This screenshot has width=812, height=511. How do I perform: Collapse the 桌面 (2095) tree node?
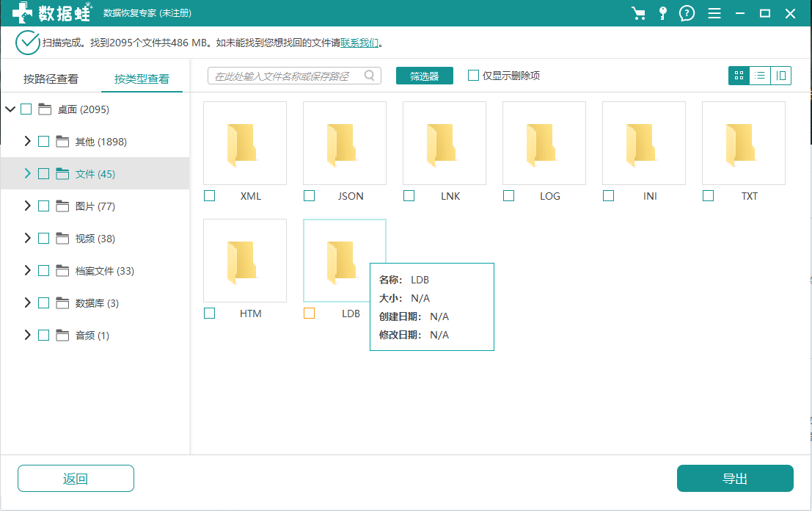[10, 109]
